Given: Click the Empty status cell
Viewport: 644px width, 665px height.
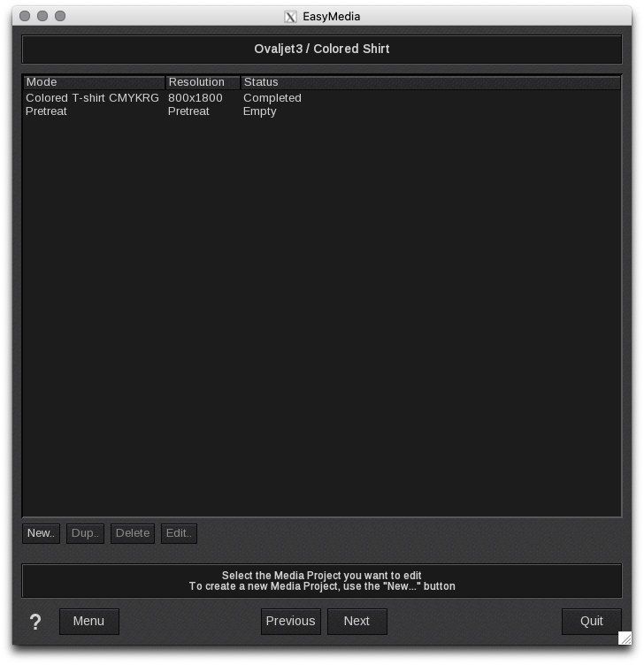Looking at the screenshot, I should point(260,111).
